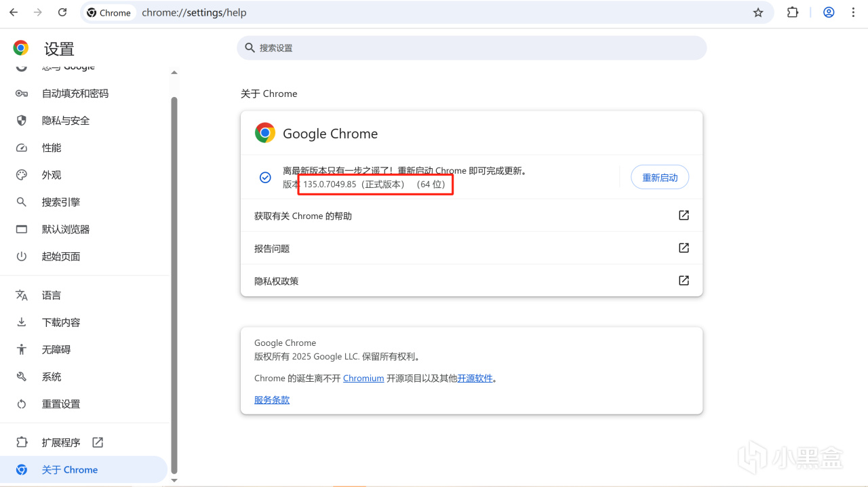The width and height of the screenshot is (868, 487).
Task: Open the profile avatar icon
Action: coord(829,12)
